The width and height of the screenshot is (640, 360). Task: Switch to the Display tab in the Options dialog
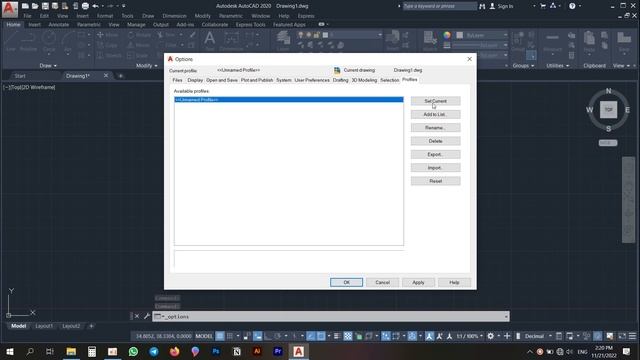tap(195, 80)
